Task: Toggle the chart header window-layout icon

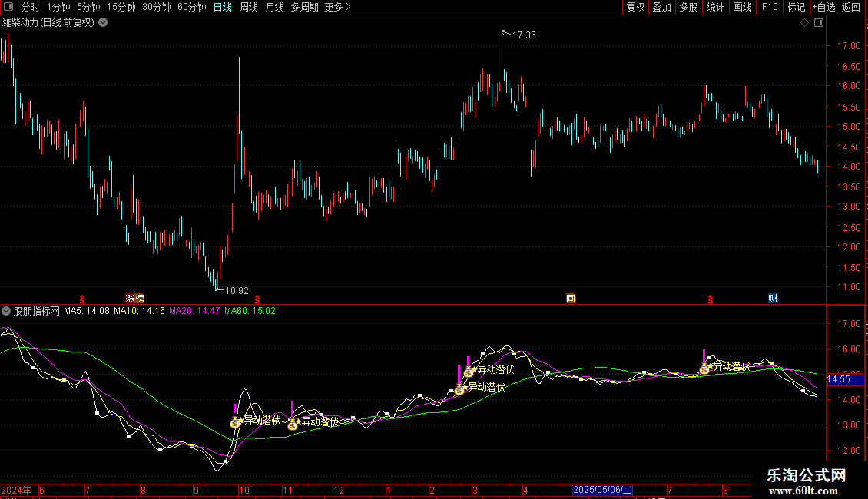Action: point(819,23)
